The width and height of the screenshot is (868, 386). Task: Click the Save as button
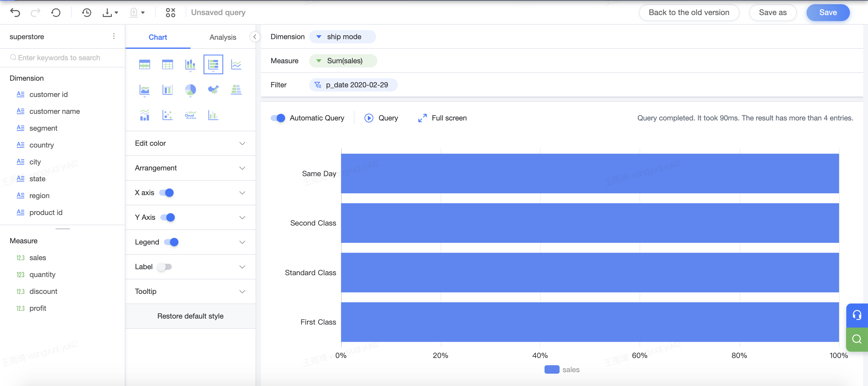click(773, 12)
